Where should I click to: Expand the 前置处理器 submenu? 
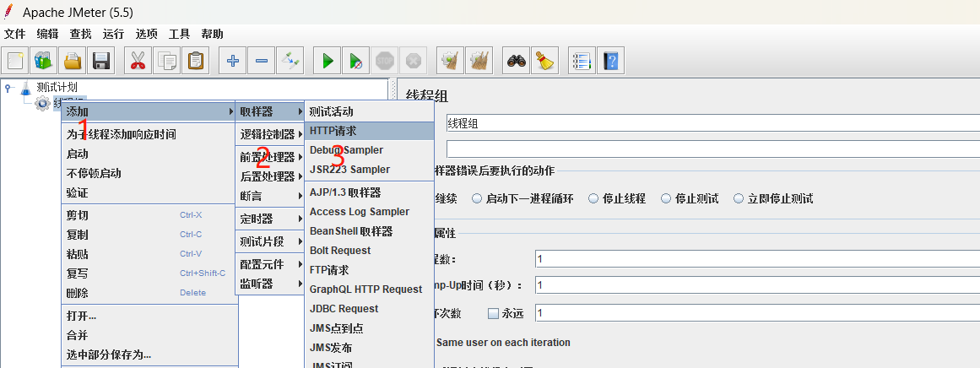(x=269, y=157)
